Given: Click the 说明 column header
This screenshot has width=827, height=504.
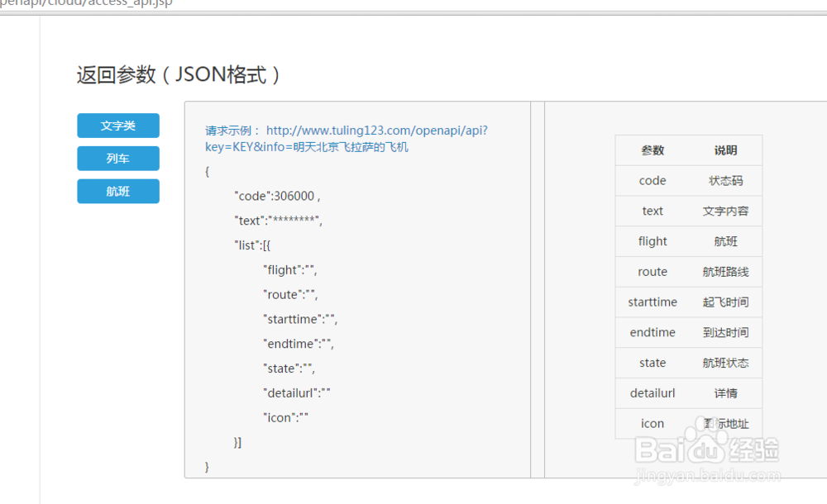Looking at the screenshot, I should coord(725,150).
